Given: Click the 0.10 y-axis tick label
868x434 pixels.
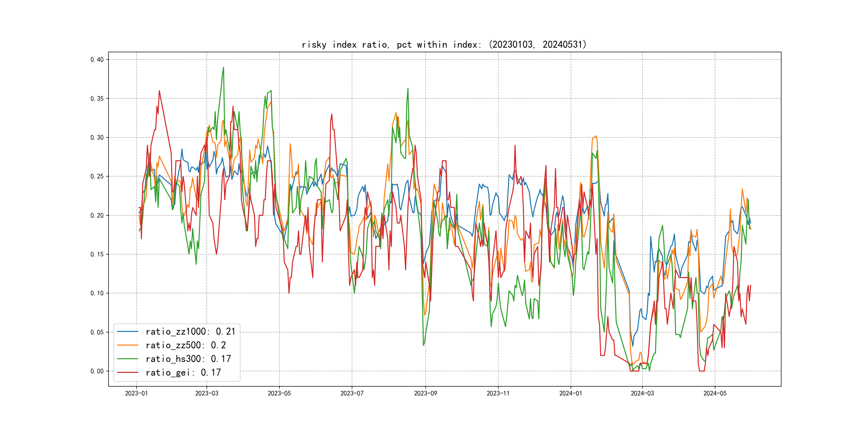Looking at the screenshot, I should (x=97, y=293).
